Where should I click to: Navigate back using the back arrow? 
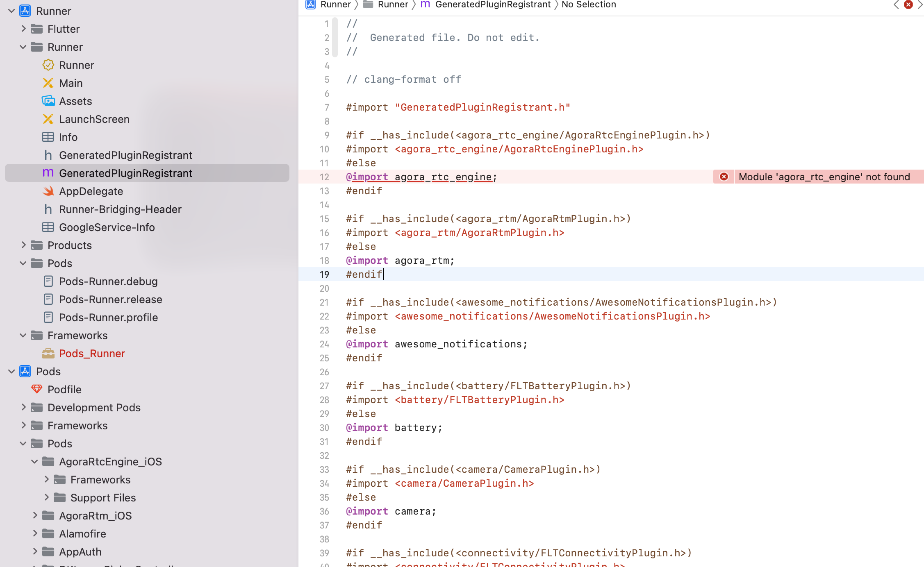896,5
